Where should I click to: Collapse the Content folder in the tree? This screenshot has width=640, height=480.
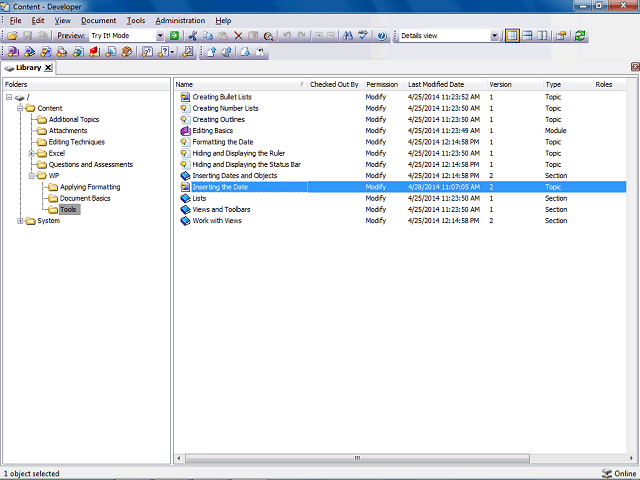tap(20, 108)
